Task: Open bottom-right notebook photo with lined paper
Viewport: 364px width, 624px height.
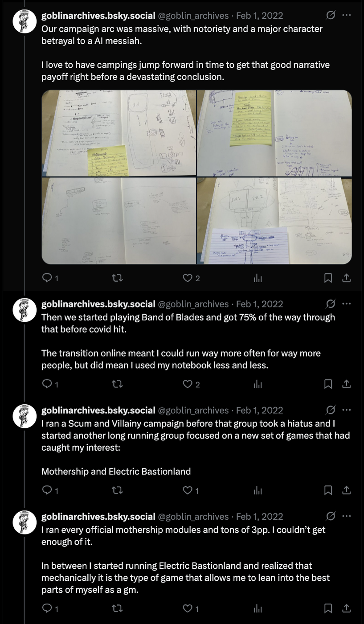Action: [x=274, y=221]
